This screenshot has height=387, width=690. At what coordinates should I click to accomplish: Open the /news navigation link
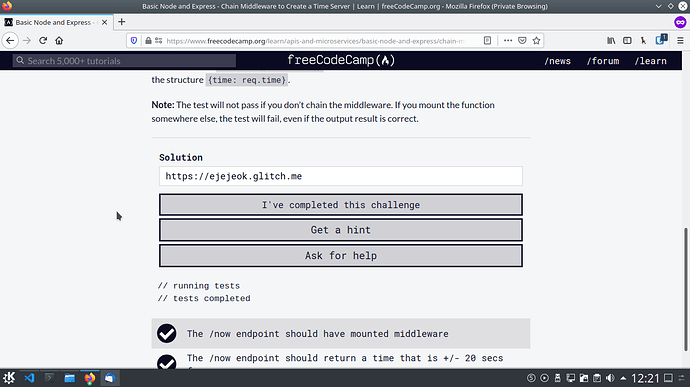coord(557,61)
